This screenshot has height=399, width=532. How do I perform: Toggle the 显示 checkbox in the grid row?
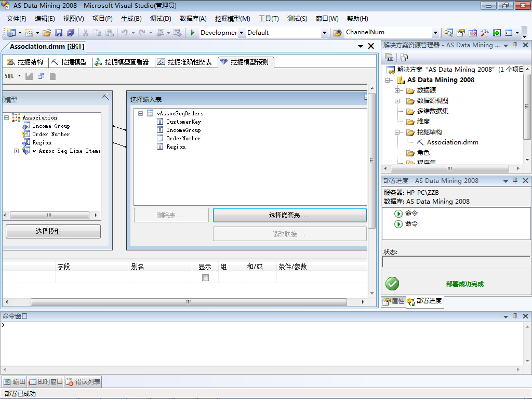[205, 277]
